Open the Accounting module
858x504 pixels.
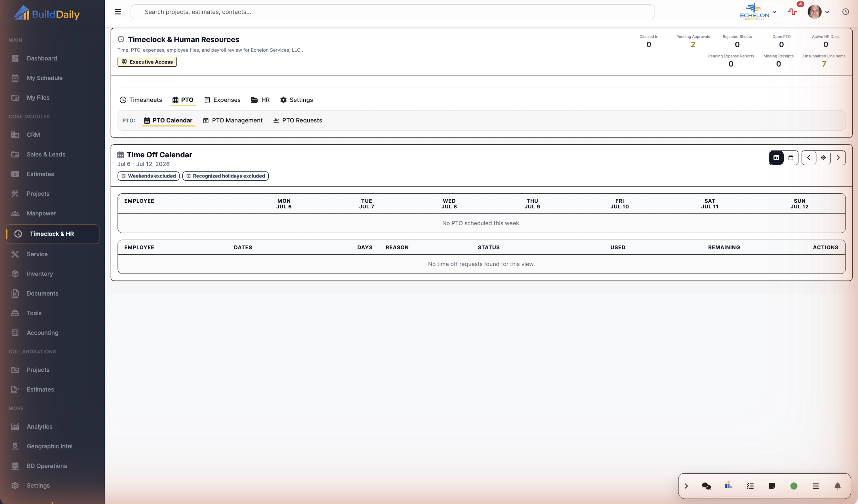(x=52, y=333)
